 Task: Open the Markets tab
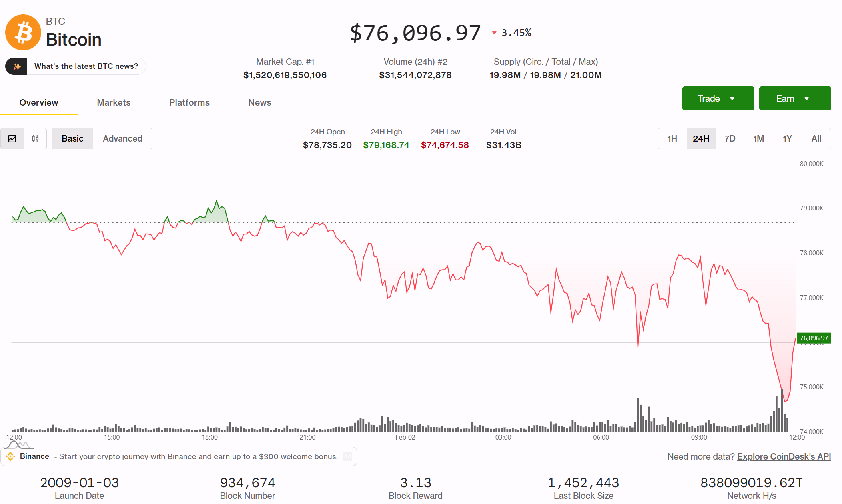click(x=114, y=103)
